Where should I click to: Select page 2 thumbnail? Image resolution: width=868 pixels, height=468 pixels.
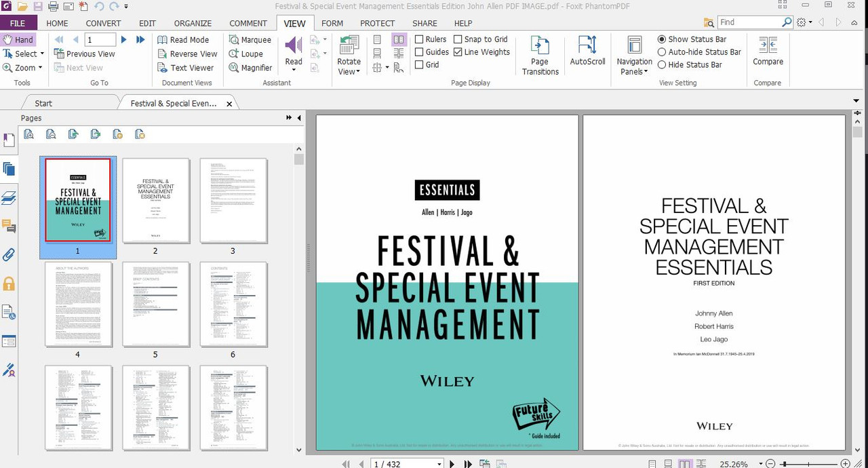tap(155, 201)
